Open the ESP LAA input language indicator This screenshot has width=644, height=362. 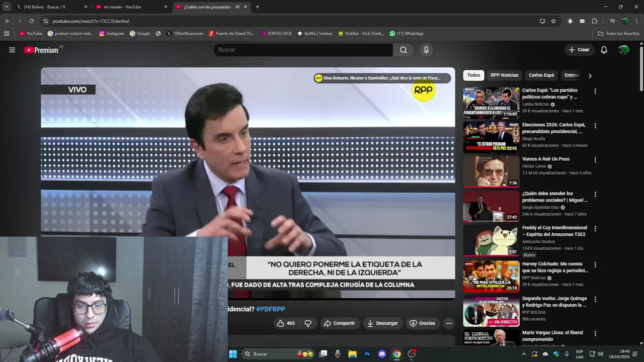click(580, 354)
